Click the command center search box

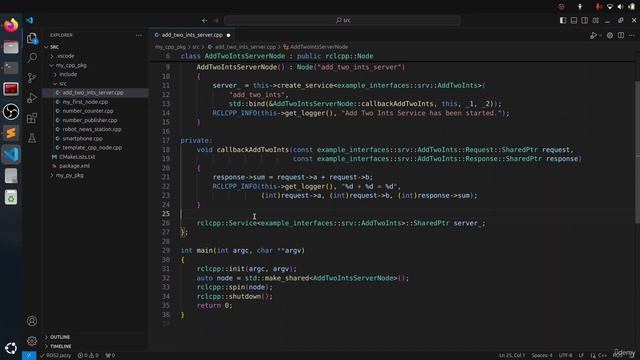342,20
